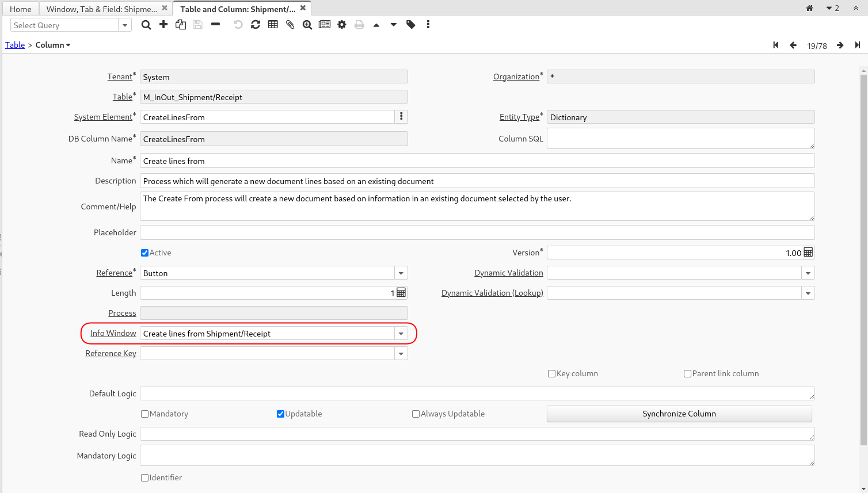The image size is (868, 493).
Task: Open attachments with paperclip icon
Action: point(290,25)
